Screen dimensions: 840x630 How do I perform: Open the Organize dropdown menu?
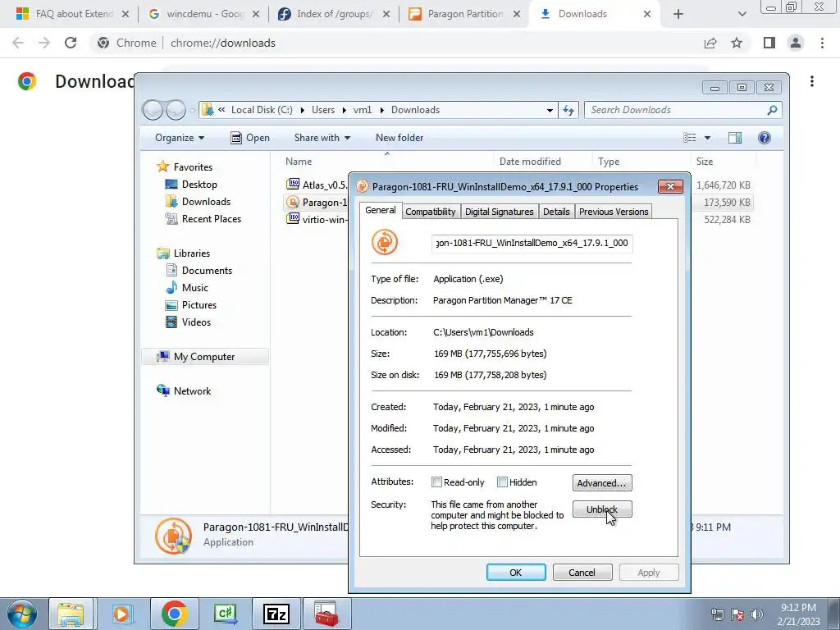click(x=180, y=138)
